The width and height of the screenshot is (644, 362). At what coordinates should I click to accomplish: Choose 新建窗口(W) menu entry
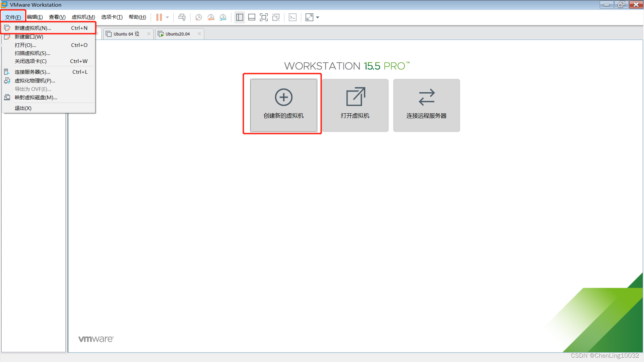[49, 37]
